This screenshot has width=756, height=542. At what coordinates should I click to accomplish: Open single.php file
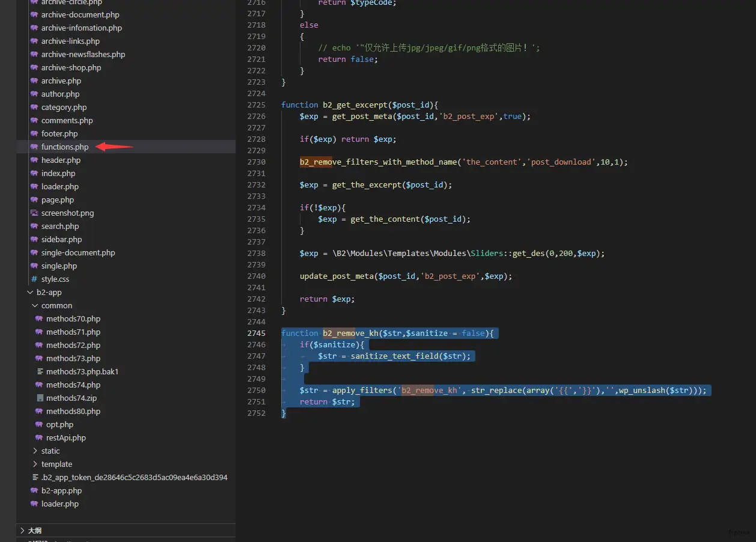point(59,266)
